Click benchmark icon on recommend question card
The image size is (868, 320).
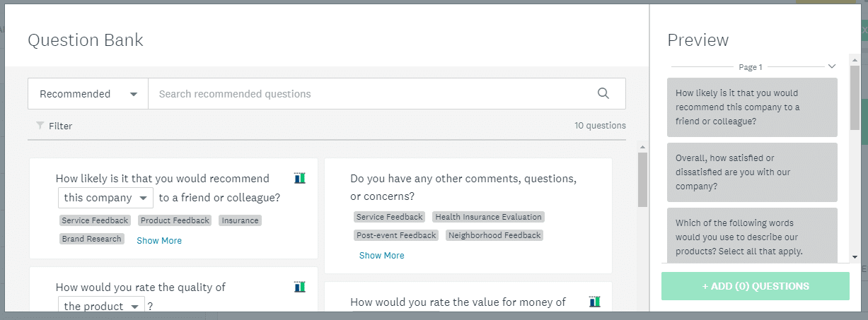tap(300, 178)
